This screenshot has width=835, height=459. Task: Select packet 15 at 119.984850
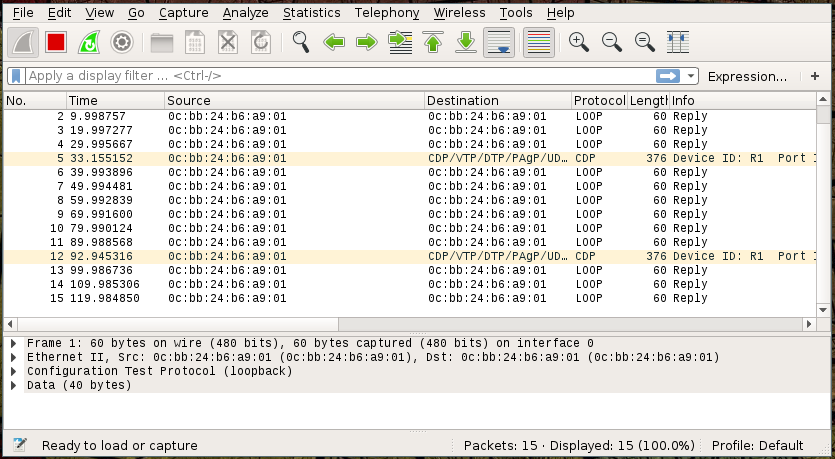(x=410, y=298)
